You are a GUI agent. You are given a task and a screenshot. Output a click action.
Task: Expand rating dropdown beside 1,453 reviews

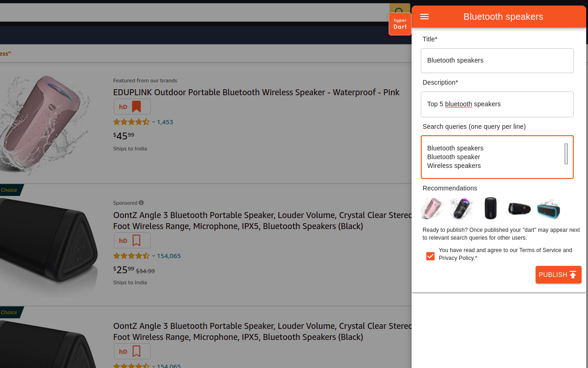153,122
